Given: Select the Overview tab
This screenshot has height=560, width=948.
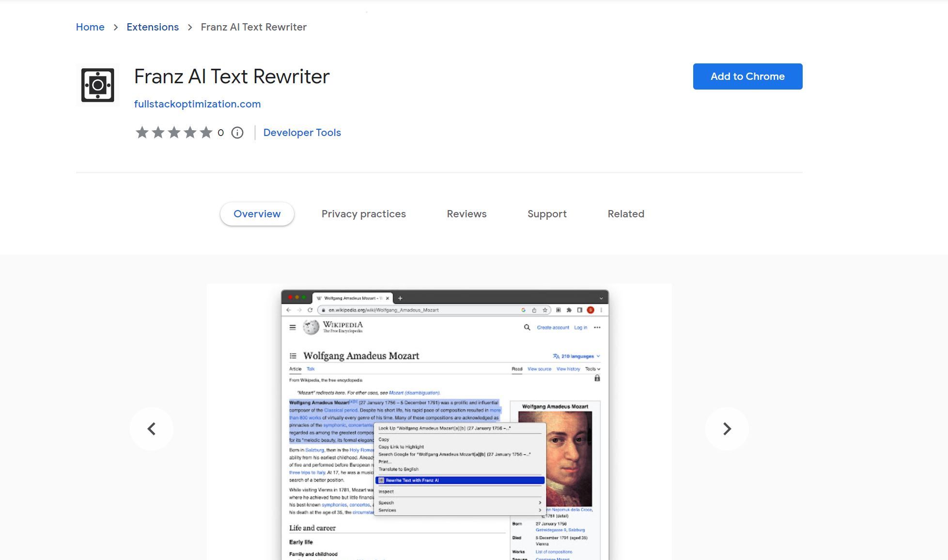Looking at the screenshot, I should click(x=257, y=214).
